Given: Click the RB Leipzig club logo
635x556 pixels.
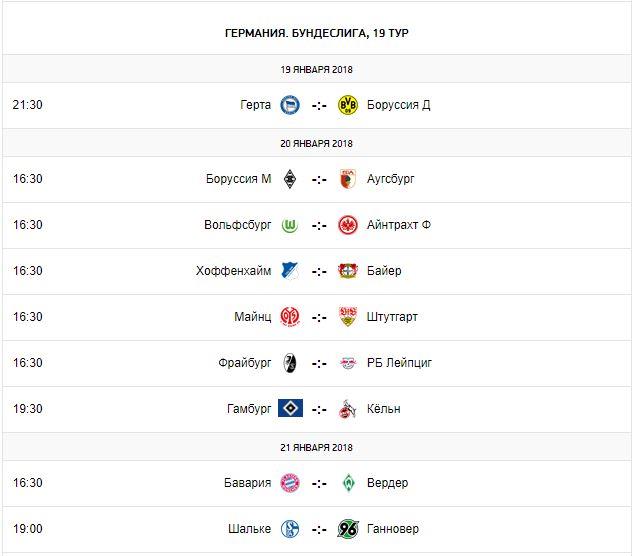Looking at the screenshot, I should (x=348, y=363).
